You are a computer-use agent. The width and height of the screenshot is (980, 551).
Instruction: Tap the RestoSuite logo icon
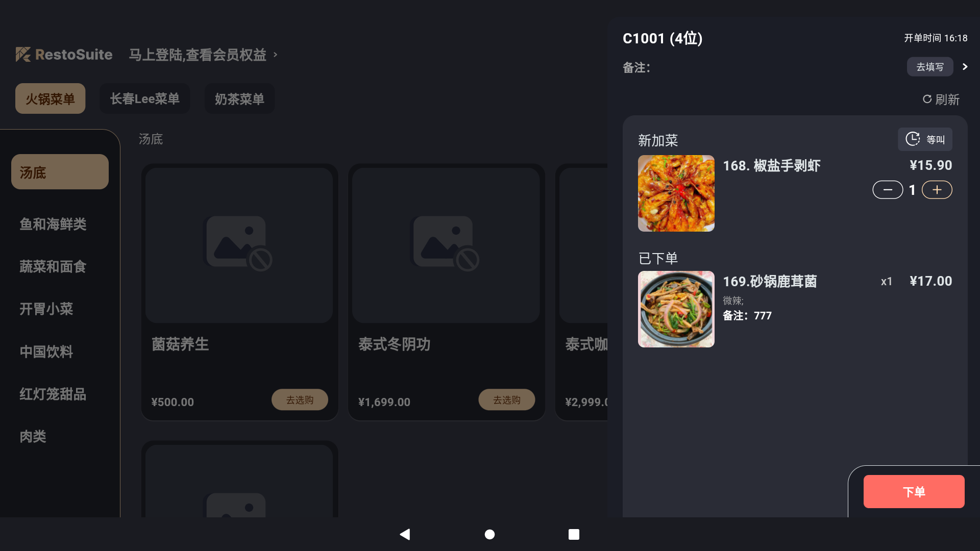[x=23, y=54]
